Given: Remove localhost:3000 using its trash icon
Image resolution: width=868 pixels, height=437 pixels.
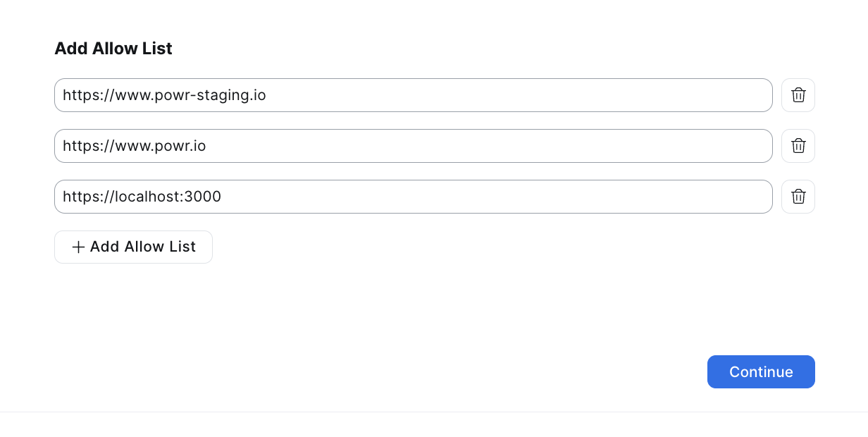Looking at the screenshot, I should (x=798, y=197).
